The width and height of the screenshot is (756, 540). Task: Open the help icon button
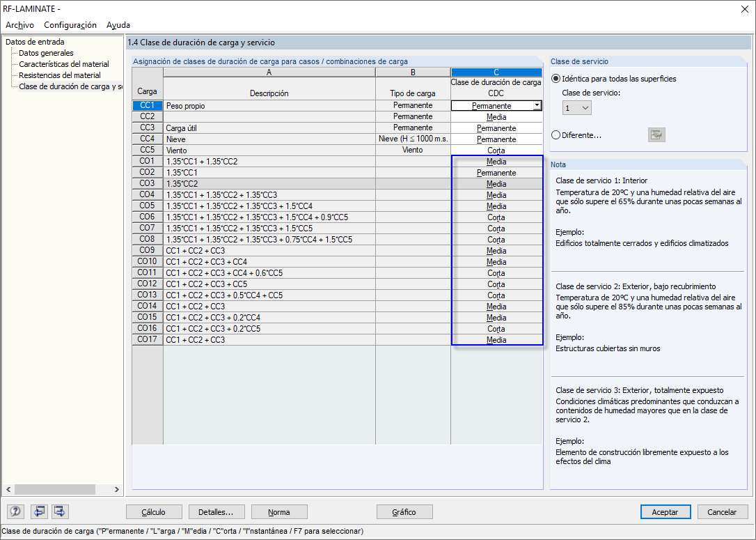[x=15, y=511]
